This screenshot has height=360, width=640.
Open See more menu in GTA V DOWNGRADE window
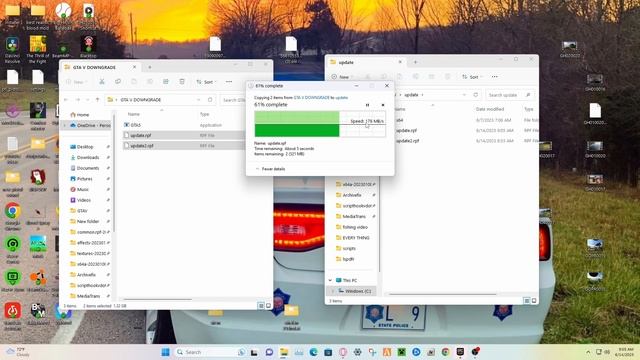click(x=229, y=82)
